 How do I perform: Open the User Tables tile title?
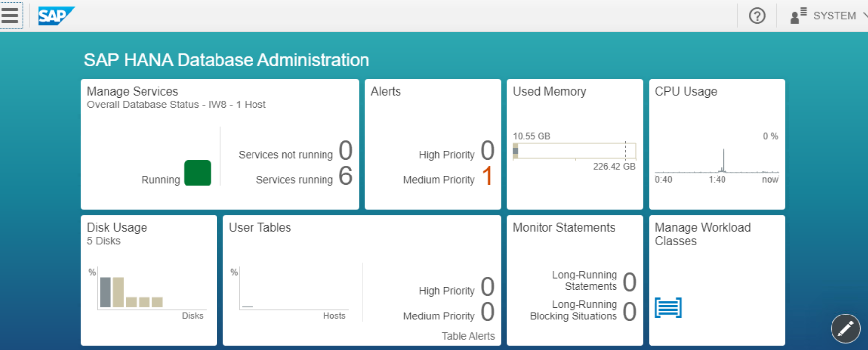(x=260, y=227)
